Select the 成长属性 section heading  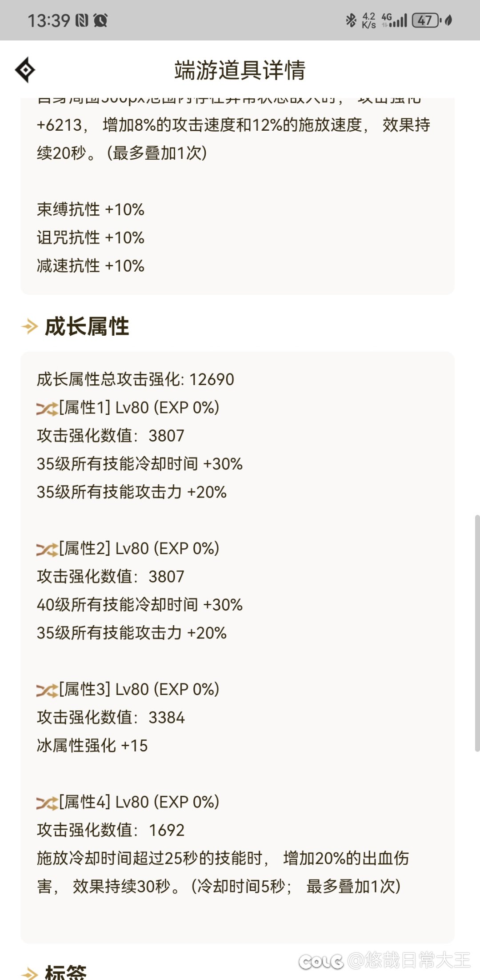tap(87, 326)
